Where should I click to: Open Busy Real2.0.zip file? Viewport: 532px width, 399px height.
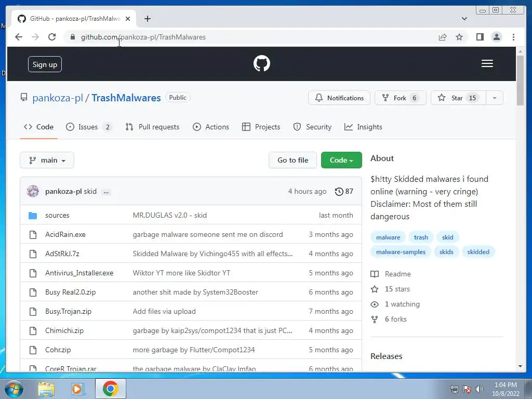[70, 292]
